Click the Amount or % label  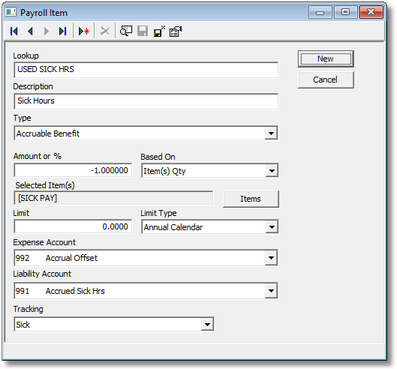(x=37, y=156)
